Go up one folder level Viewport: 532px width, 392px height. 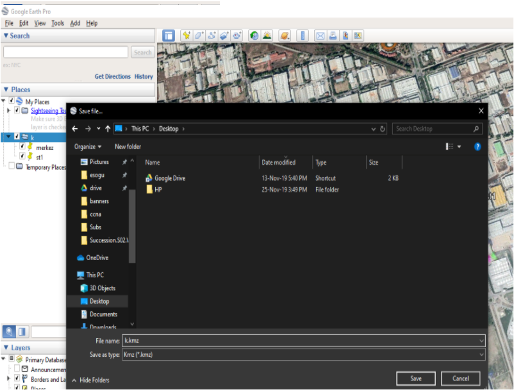point(108,129)
